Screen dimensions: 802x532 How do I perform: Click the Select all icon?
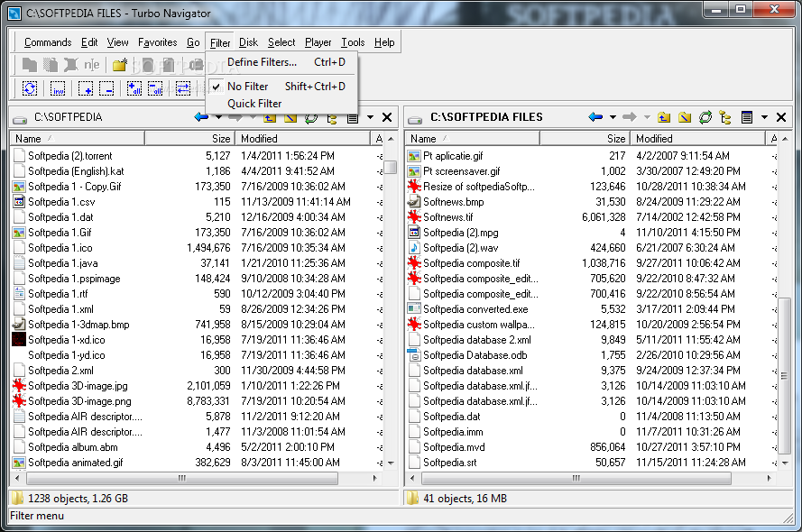coord(134,88)
